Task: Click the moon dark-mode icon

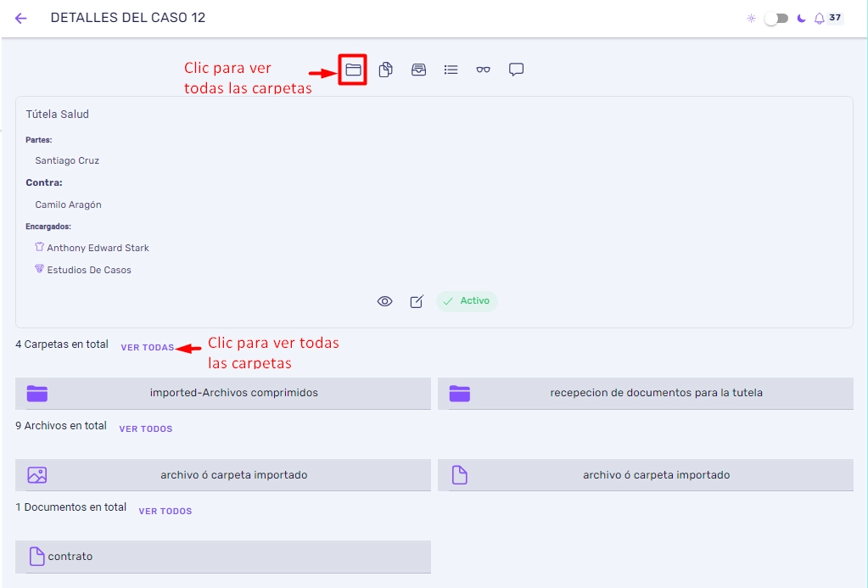Action: tap(801, 19)
